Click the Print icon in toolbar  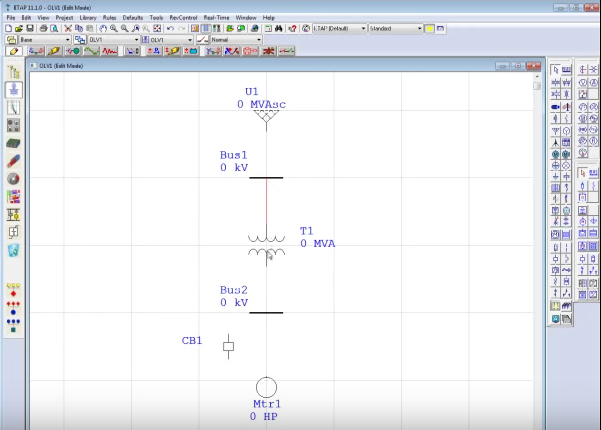tap(43, 29)
